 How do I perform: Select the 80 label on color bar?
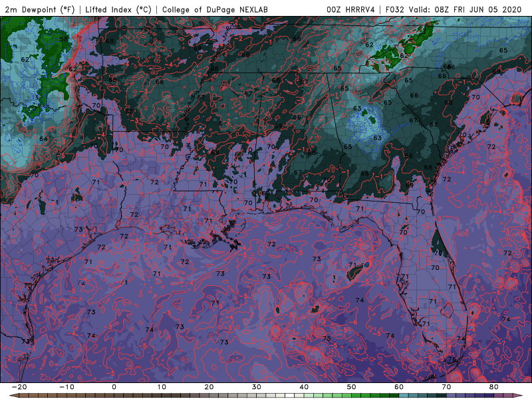(x=494, y=387)
